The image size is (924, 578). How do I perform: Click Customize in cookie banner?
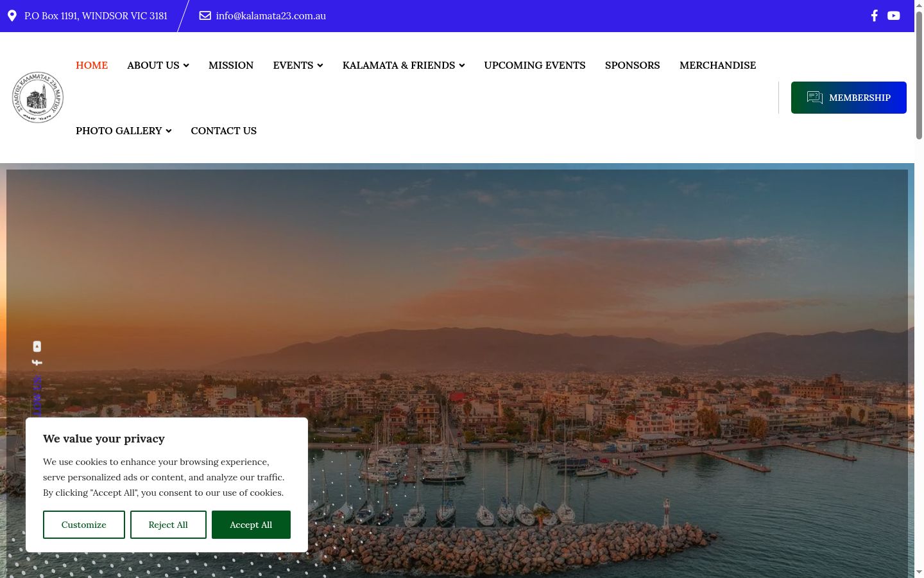84,525
